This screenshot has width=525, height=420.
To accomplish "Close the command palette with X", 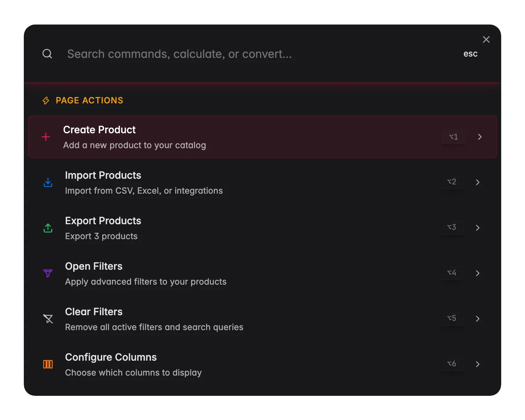I will pos(486,39).
